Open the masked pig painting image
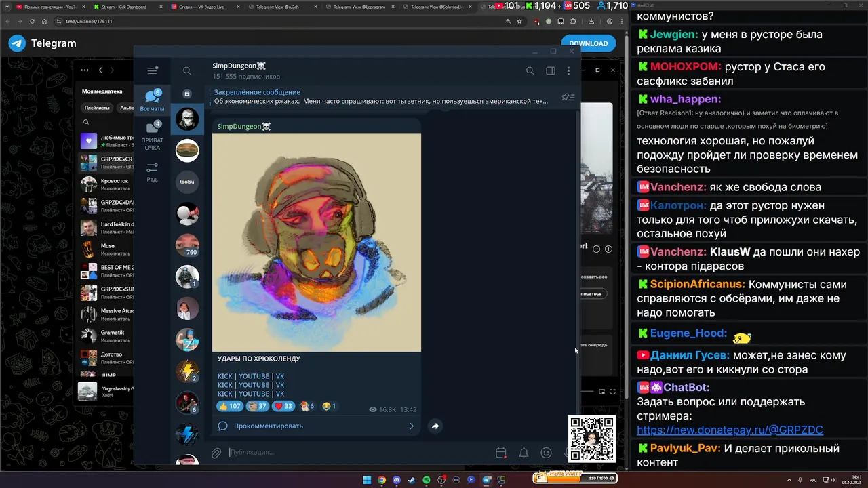 tap(317, 242)
